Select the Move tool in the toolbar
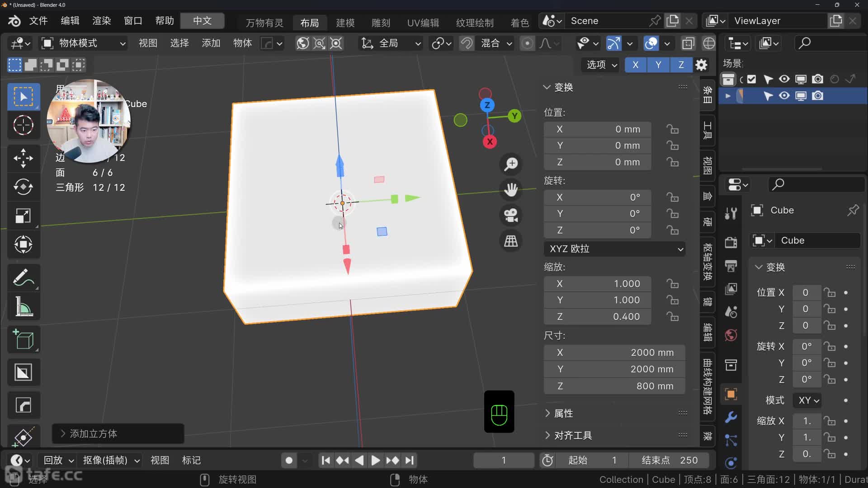Image resolution: width=868 pixels, height=488 pixels. click(x=23, y=158)
